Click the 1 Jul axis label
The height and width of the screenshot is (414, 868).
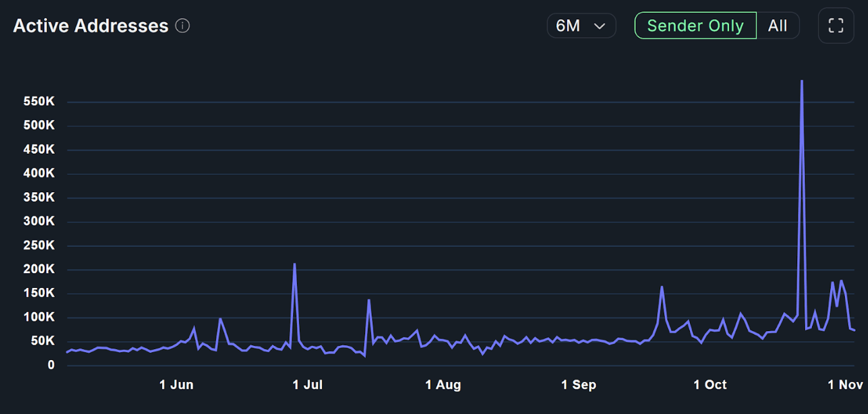pos(307,385)
